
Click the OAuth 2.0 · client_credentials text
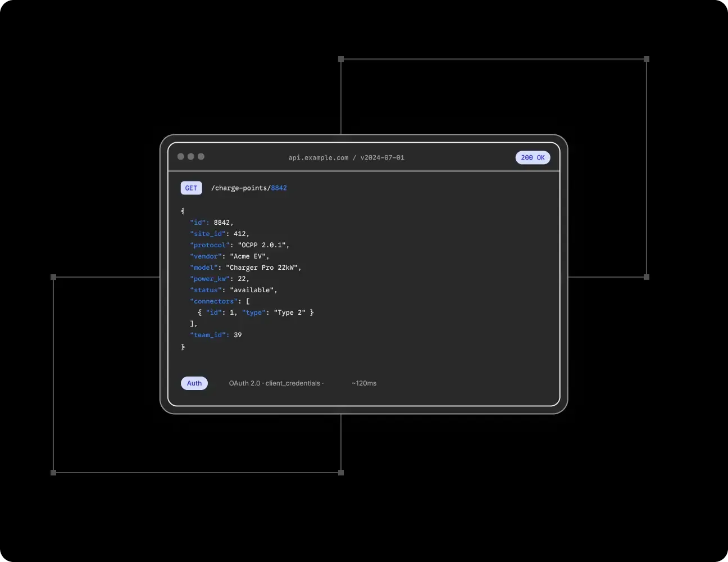tap(276, 383)
